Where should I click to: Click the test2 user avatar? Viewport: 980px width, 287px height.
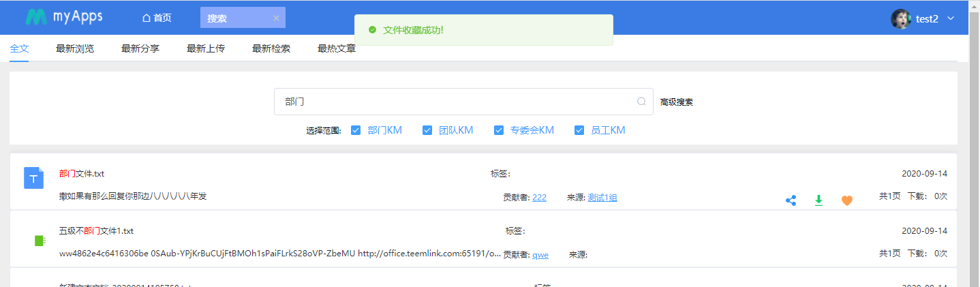point(900,18)
